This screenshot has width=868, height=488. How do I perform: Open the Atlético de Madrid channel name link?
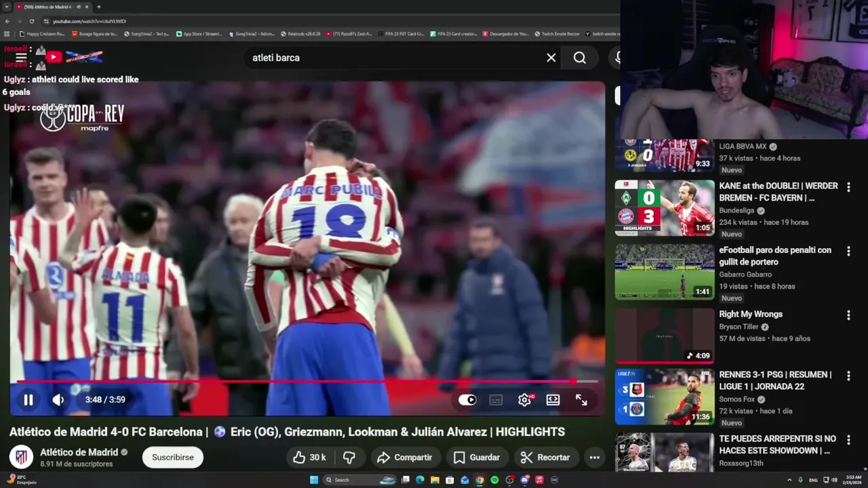(79, 452)
